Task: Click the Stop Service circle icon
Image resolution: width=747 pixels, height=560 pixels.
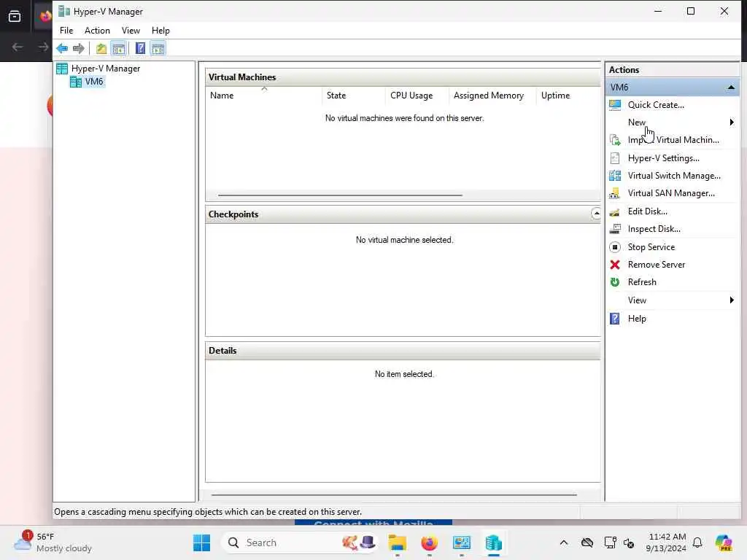Action: 615,247
